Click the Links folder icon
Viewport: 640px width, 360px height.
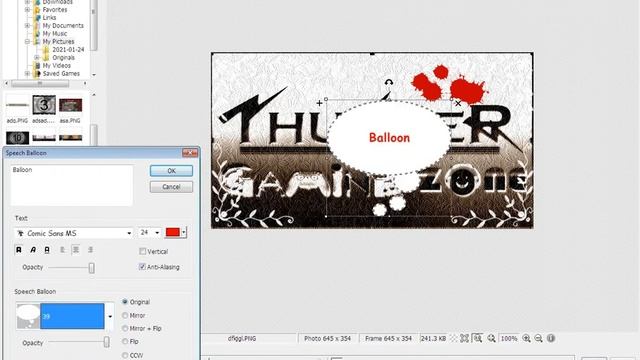coord(37,18)
